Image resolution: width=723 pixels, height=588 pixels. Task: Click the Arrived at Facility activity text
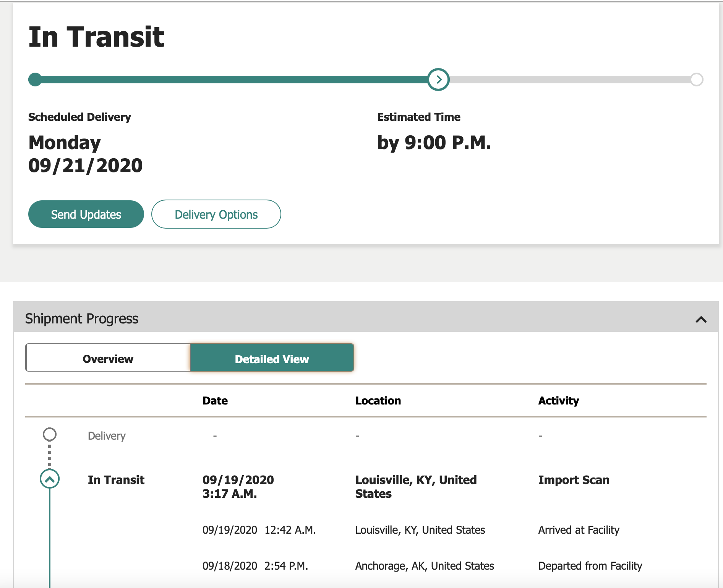[x=579, y=530]
